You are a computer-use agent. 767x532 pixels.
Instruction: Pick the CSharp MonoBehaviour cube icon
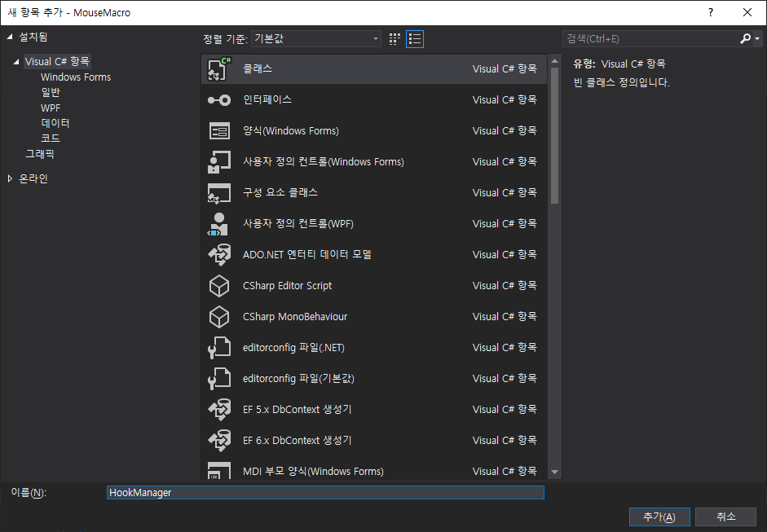219,317
